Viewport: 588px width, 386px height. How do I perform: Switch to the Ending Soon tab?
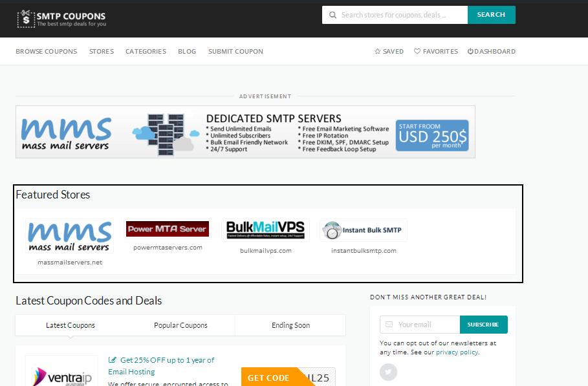click(290, 325)
